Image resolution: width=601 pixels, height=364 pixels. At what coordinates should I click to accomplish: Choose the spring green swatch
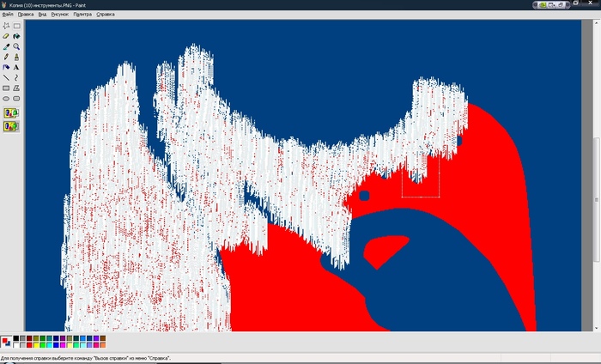[x=76, y=345]
